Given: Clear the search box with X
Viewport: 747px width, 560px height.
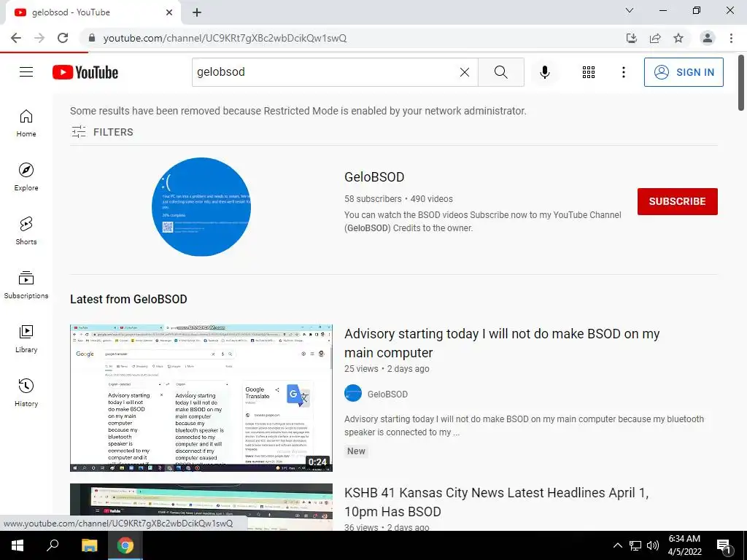Looking at the screenshot, I should [465, 72].
